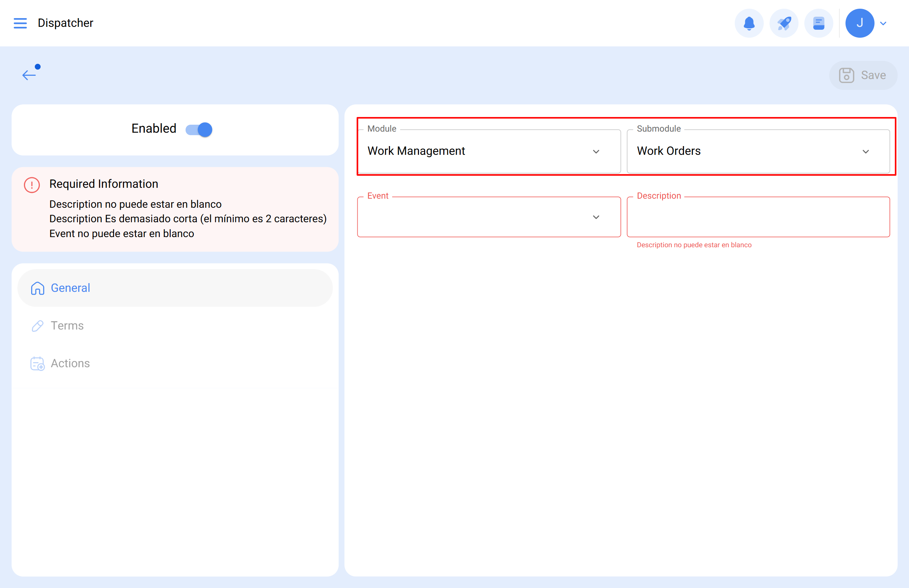
Task: Open the changelog panel icon
Action: (818, 23)
